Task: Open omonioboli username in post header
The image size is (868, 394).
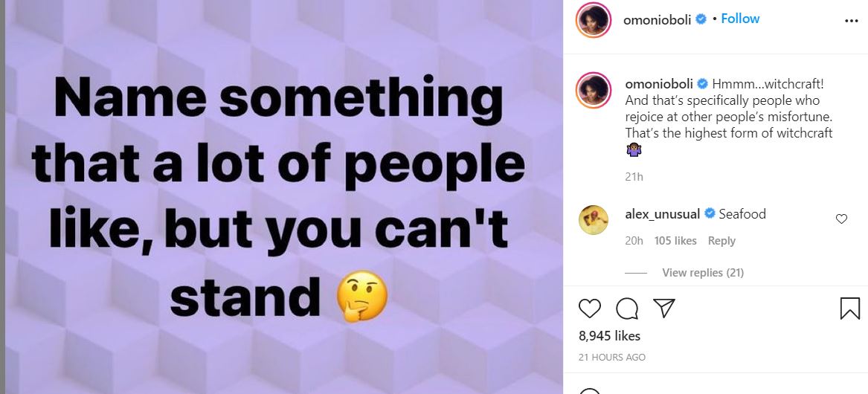Action: (658, 20)
